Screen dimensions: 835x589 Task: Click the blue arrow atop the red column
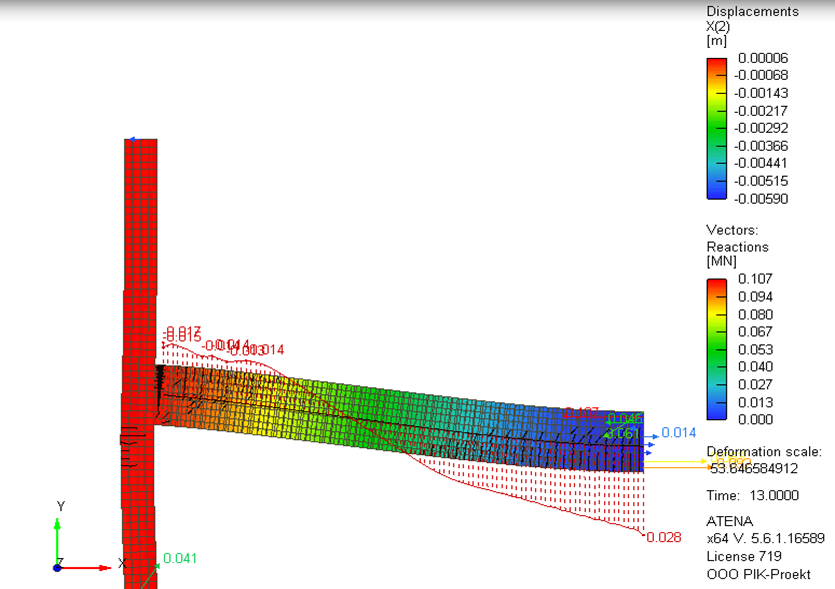point(132,140)
